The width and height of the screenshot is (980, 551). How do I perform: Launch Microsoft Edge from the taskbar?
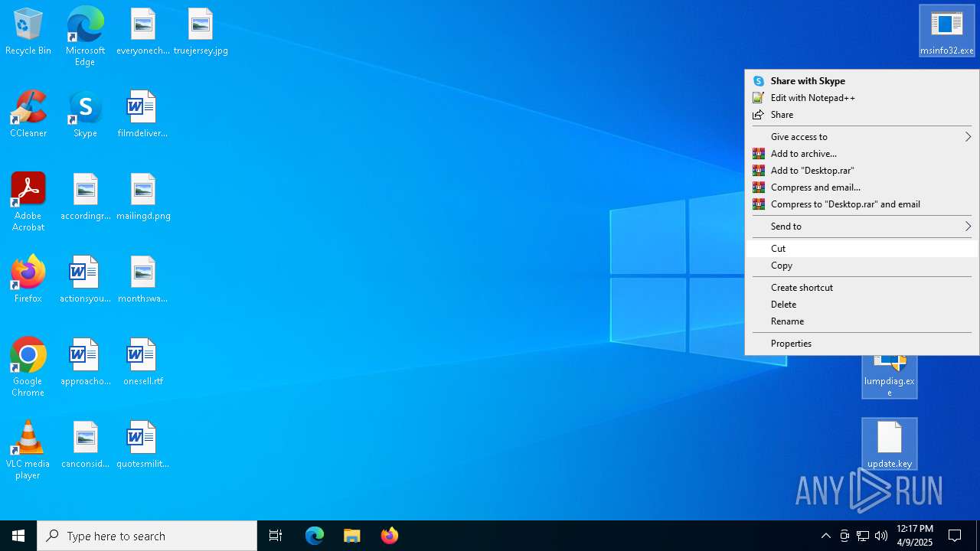[315, 536]
